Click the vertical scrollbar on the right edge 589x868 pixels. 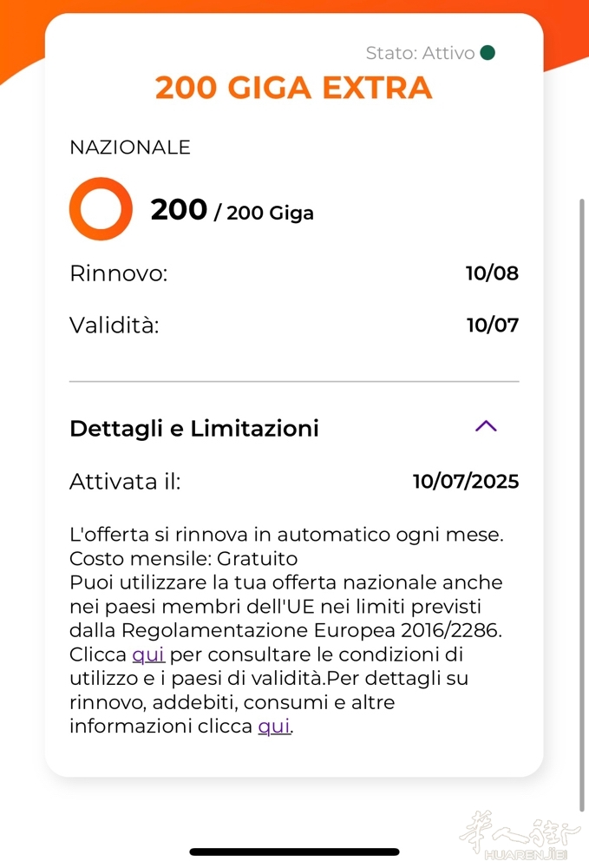coord(582,503)
